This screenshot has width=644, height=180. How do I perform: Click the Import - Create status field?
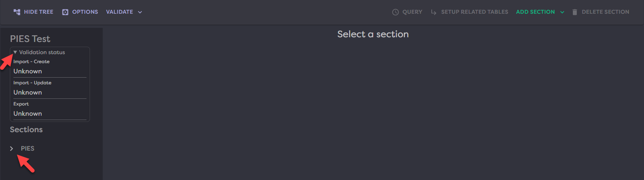50,71
